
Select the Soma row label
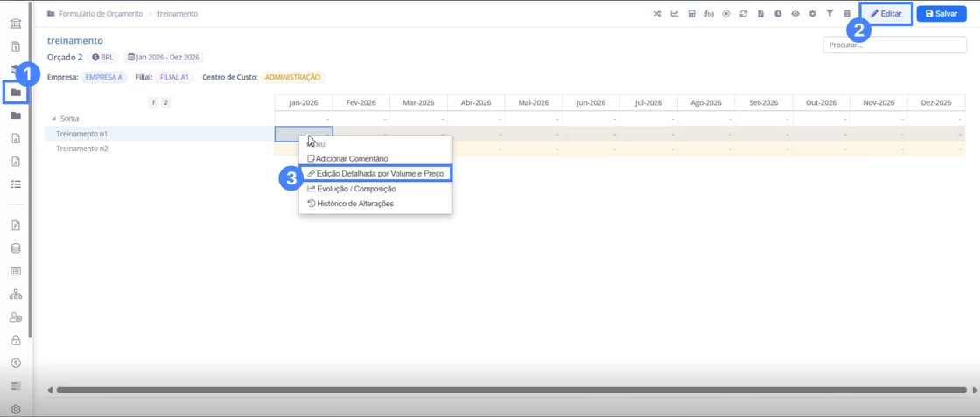point(69,119)
